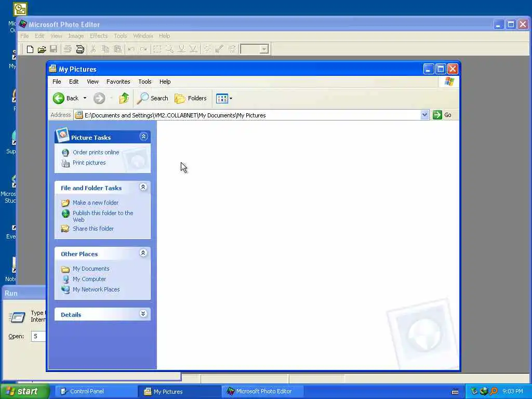Open My Computer from Other Places
Viewport: 532px width, 399px height.
point(89,279)
